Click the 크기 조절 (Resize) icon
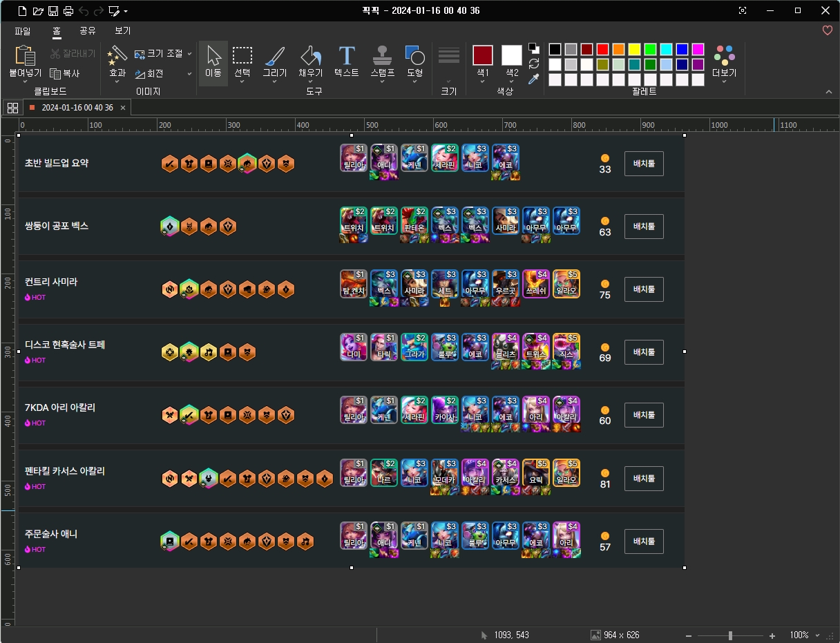 click(x=140, y=54)
